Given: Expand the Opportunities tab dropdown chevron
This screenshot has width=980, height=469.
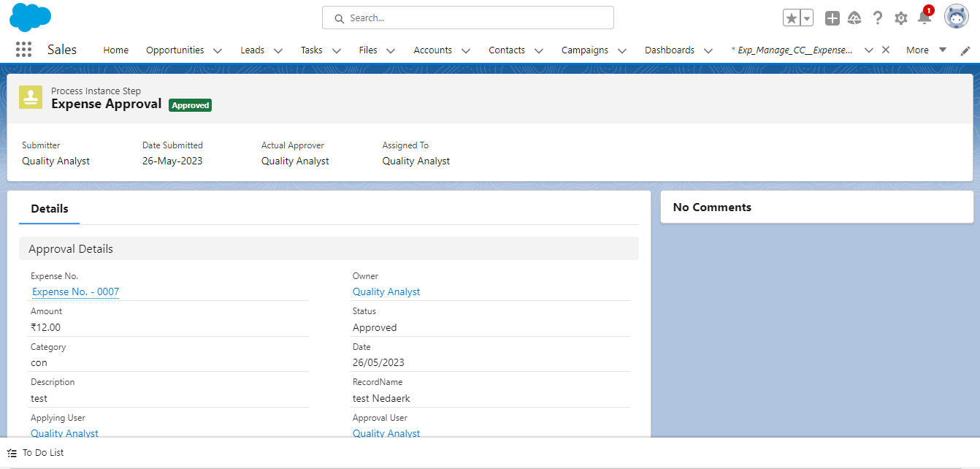Looking at the screenshot, I should point(217,50).
